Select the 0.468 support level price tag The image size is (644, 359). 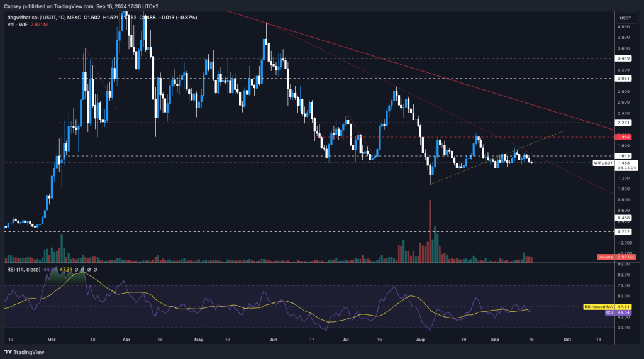point(625,218)
